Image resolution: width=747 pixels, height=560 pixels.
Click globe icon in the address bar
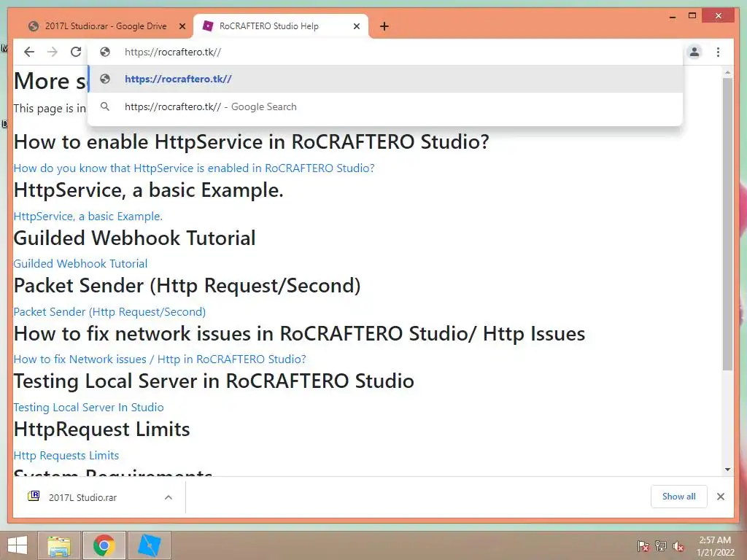click(x=105, y=52)
